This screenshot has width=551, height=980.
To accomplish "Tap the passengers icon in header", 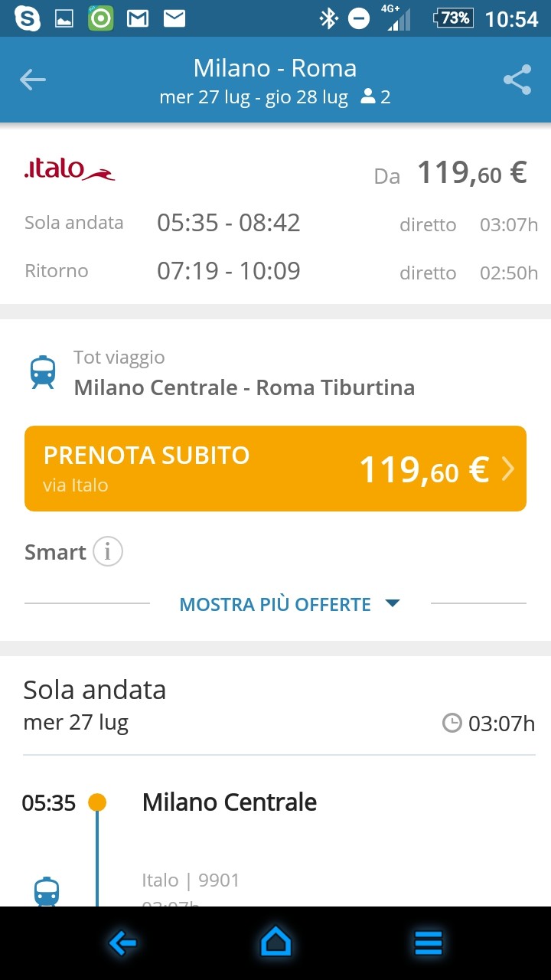I will tap(368, 97).
